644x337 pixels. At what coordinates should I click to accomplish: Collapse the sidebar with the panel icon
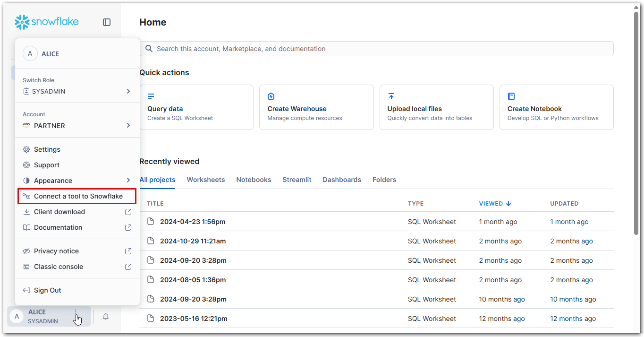107,22
